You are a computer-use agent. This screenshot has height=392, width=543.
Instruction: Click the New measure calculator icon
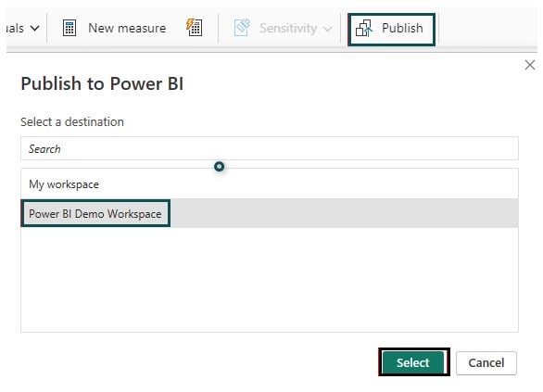pos(69,28)
